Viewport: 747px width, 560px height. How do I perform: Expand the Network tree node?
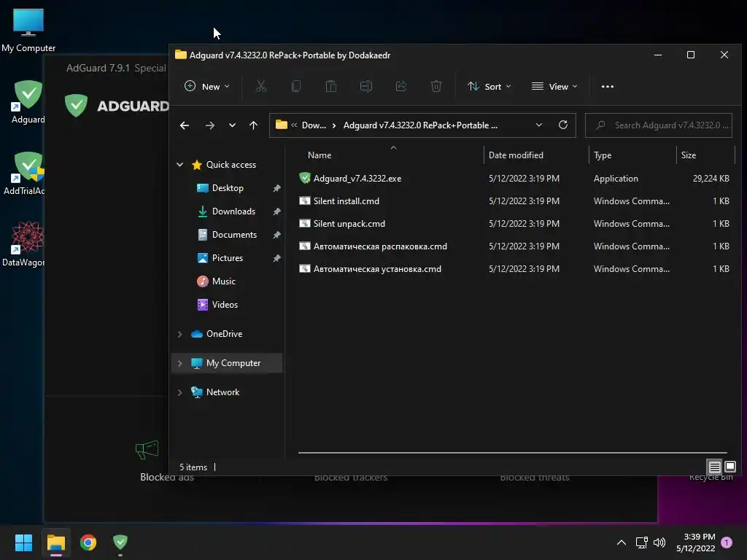pos(179,392)
